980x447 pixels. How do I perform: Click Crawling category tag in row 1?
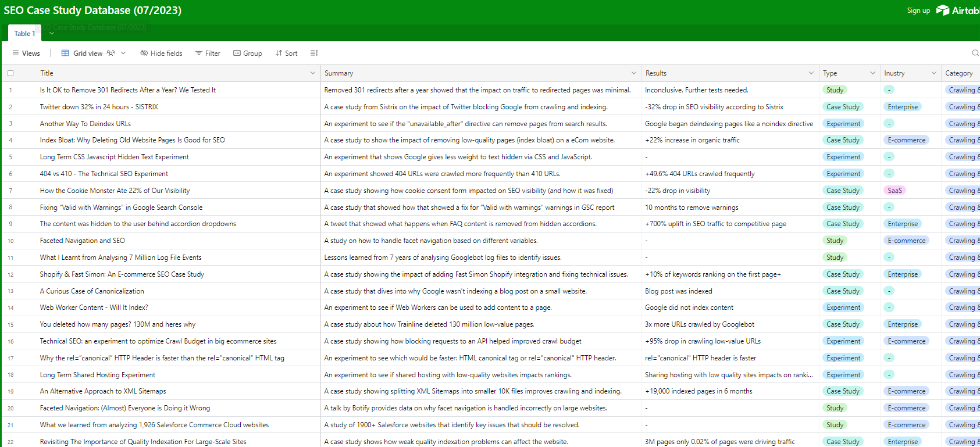963,90
